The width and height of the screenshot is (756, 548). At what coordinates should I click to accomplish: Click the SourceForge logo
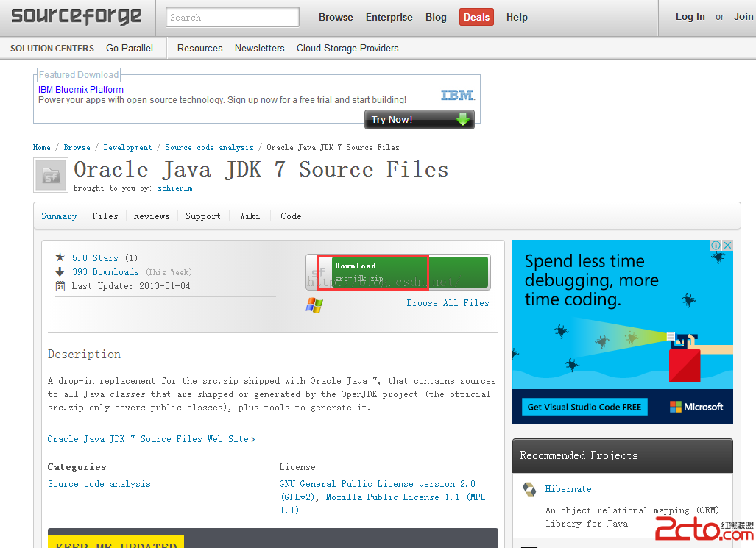pyautogui.click(x=77, y=16)
